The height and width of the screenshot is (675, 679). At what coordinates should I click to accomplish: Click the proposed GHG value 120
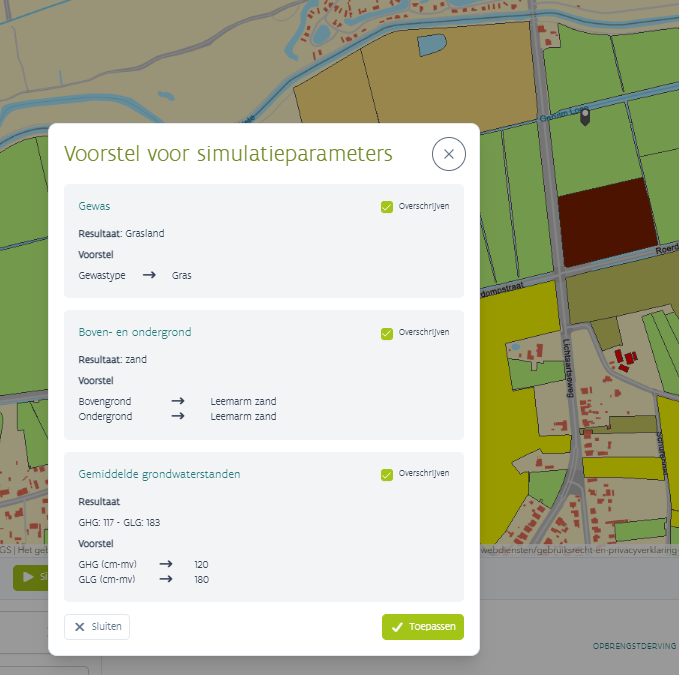tap(201, 565)
